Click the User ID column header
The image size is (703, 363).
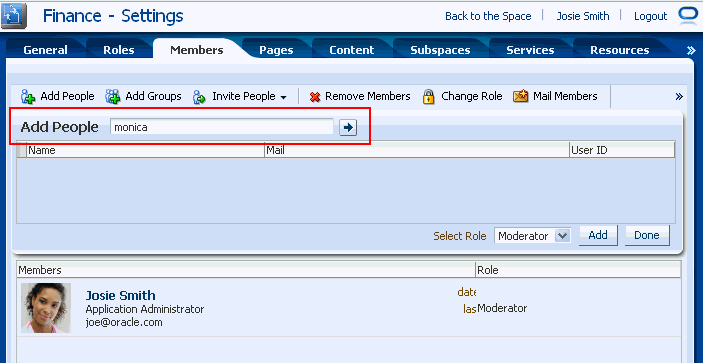click(x=622, y=151)
